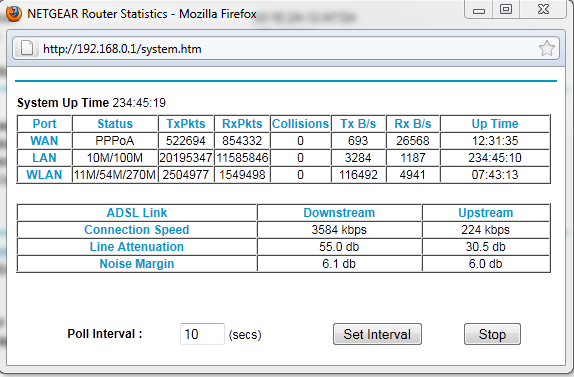
Task: Click WLAN Tx B/s value 116492
Action: (x=358, y=175)
